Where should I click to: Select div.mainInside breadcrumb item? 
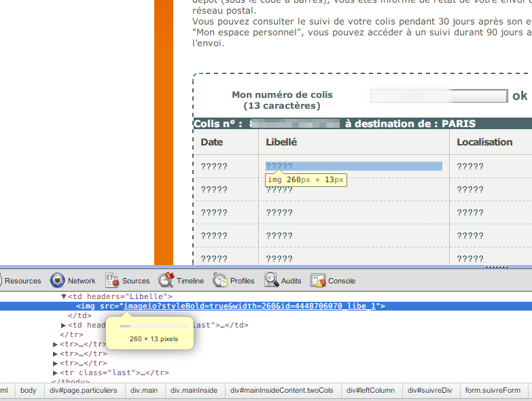pos(194,391)
